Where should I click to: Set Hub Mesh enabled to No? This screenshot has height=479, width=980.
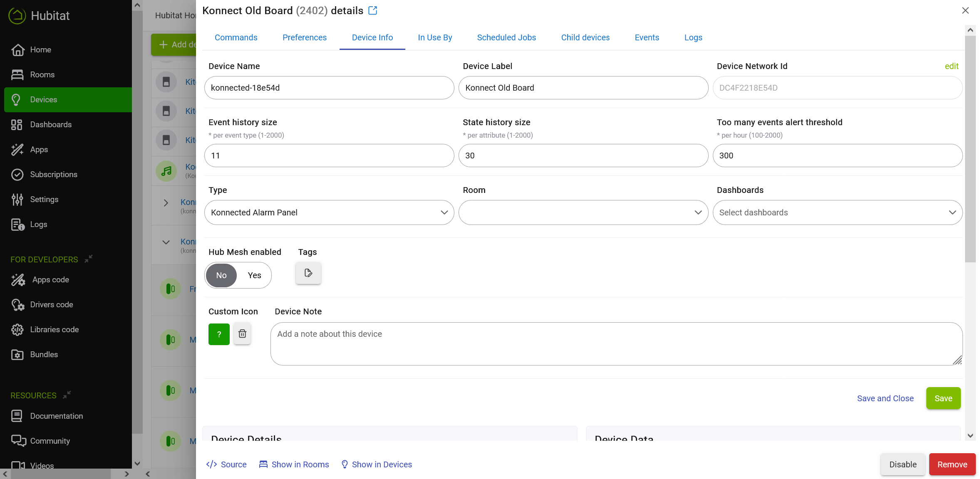point(221,275)
